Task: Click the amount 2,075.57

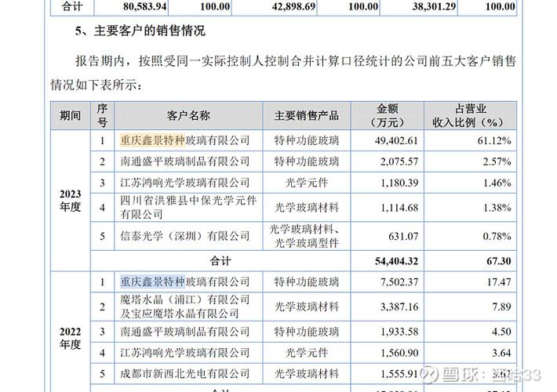Action: (399, 162)
